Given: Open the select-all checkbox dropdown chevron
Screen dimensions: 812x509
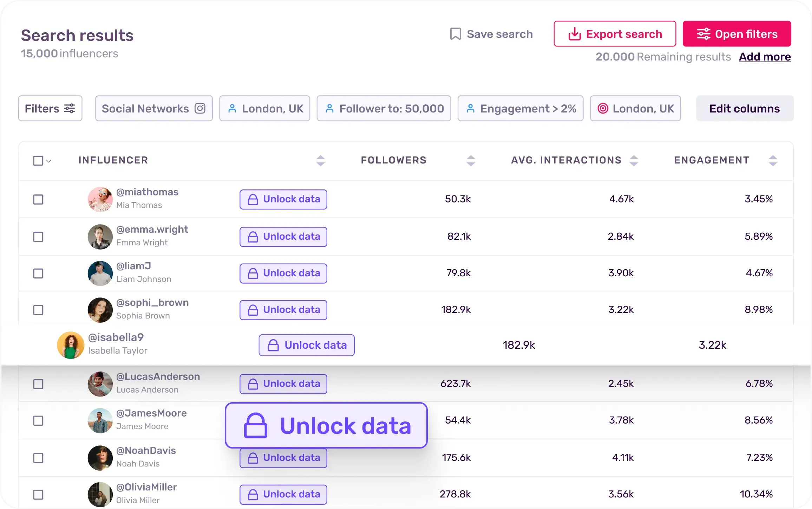Looking at the screenshot, I should click(x=49, y=161).
